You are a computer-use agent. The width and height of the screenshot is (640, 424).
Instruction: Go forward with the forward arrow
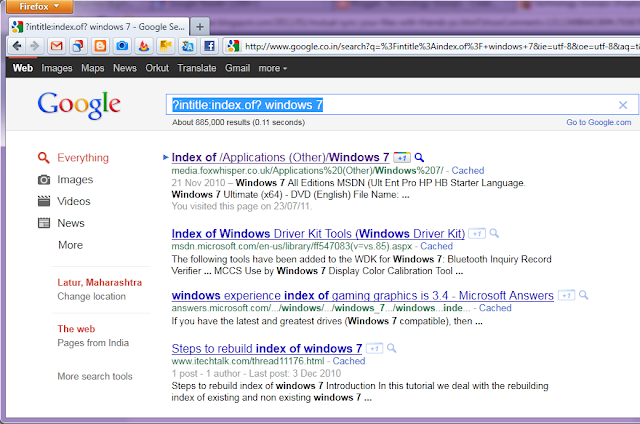point(35,46)
